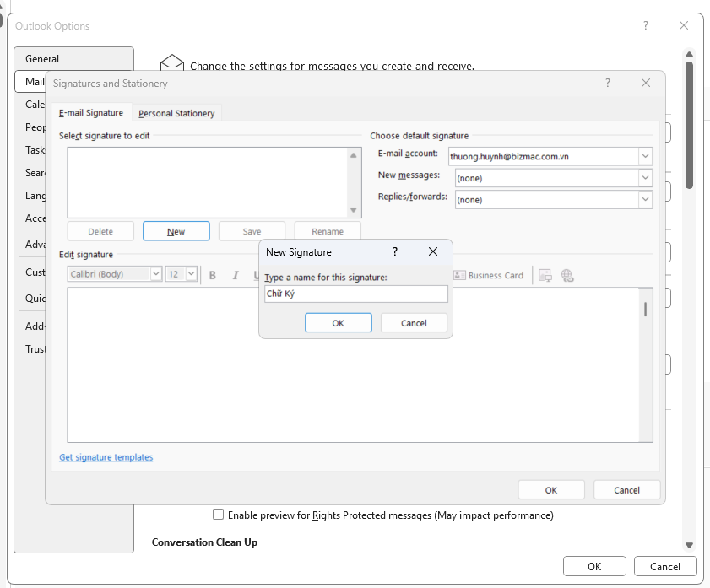Click the Outlook Options vertical scrollbar
Screen dimensions: 710x588
[x=689, y=127]
